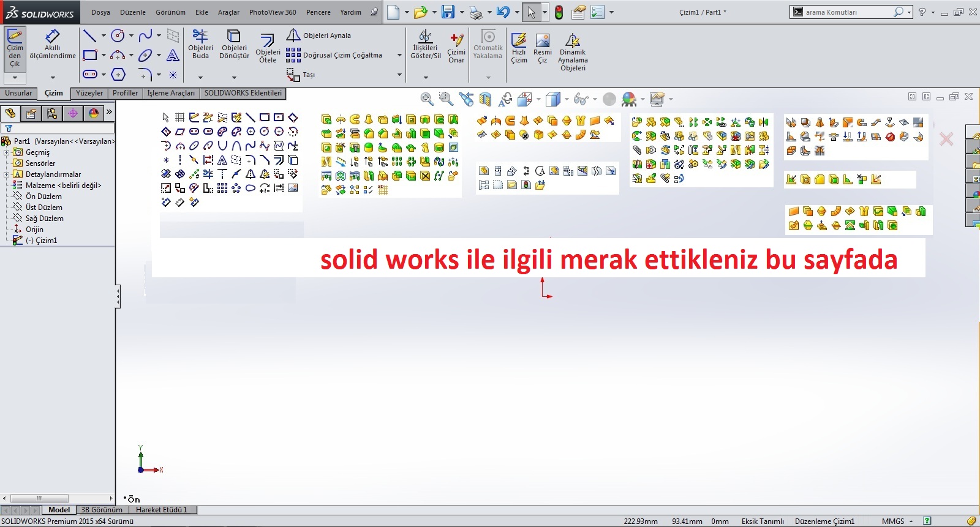This screenshot has width=980, height=527.
Task: Toggle Hızlı Çizim rapid sketch mode
Action: 519,48
